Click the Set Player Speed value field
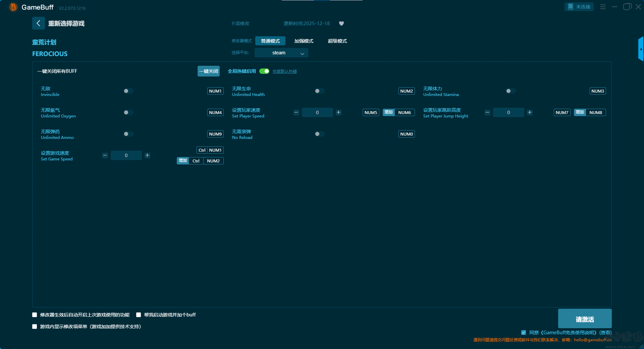644x349 pixels. click(x=317, y=112)
